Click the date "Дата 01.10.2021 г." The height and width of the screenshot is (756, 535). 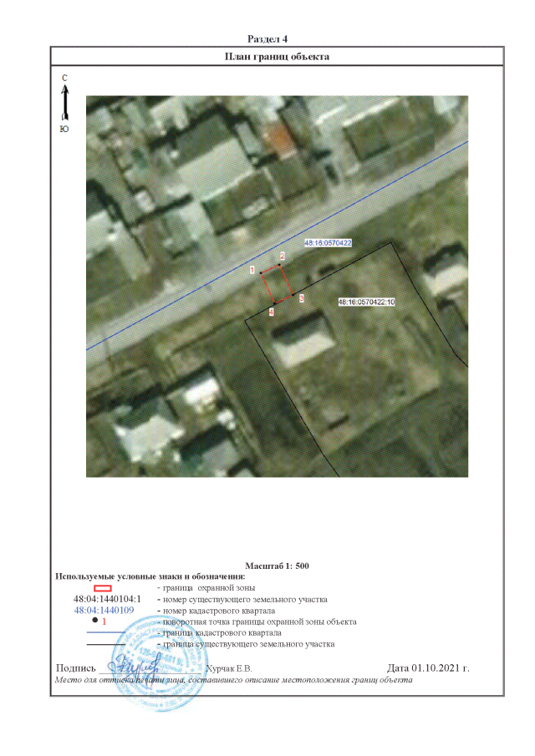click(428, 667)
